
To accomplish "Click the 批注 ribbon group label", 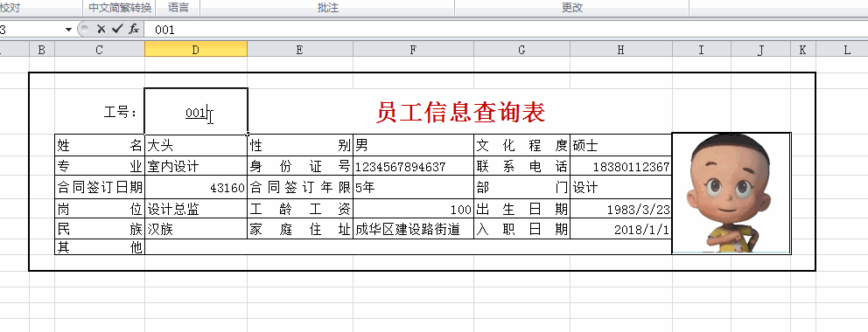I will (328, 8).
